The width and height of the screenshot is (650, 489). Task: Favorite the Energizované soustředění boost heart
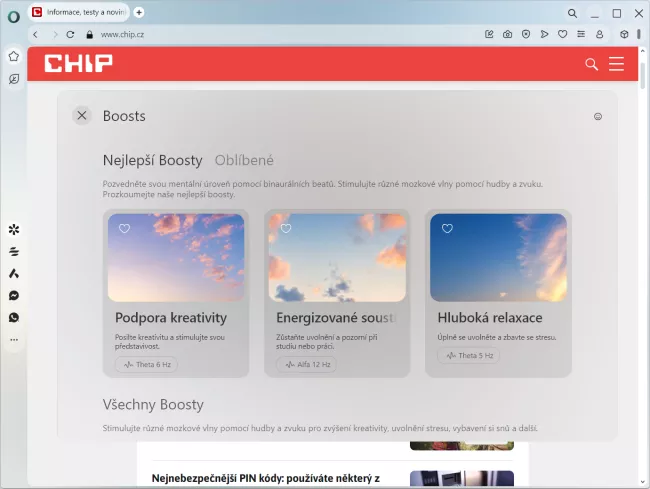(x=286, y=229)
